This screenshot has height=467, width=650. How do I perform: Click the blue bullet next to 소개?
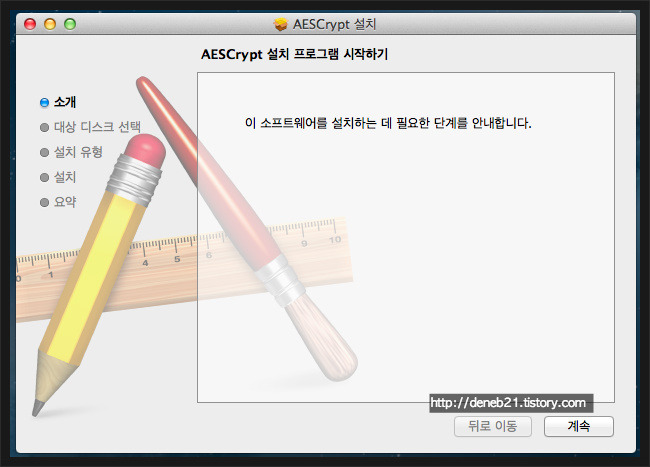(44, 102)
